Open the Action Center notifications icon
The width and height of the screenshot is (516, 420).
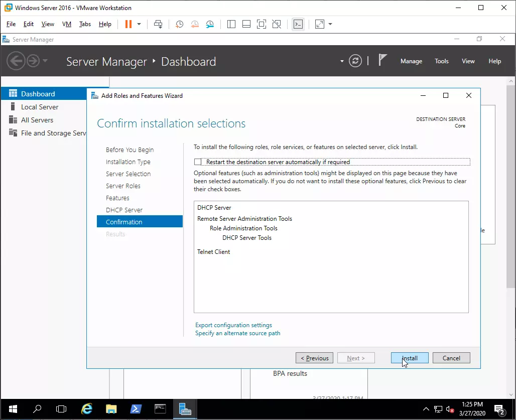tap(499, 409)
